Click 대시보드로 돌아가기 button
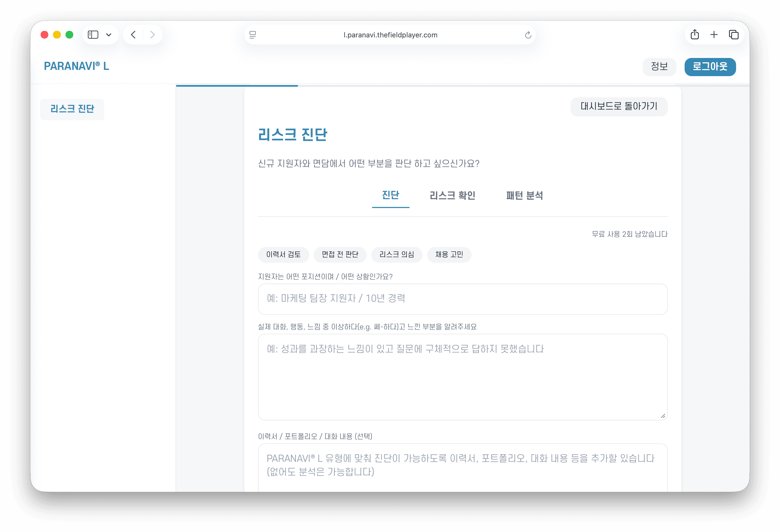The height and width of the screenshot is (532, 780). coord(618,107)
